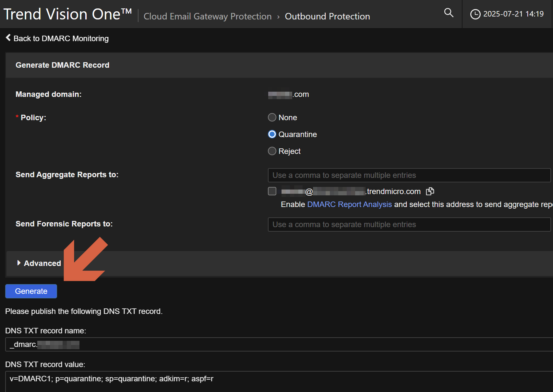
Task: Expand the Advanced section
Action: [x=39, y=263]
